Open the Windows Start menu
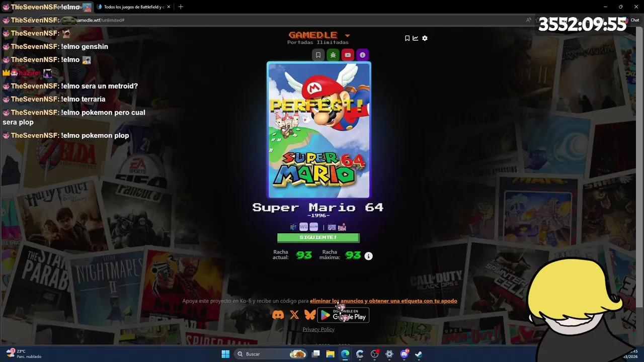This screenshot has width=644, height=362. coord(225,354)
